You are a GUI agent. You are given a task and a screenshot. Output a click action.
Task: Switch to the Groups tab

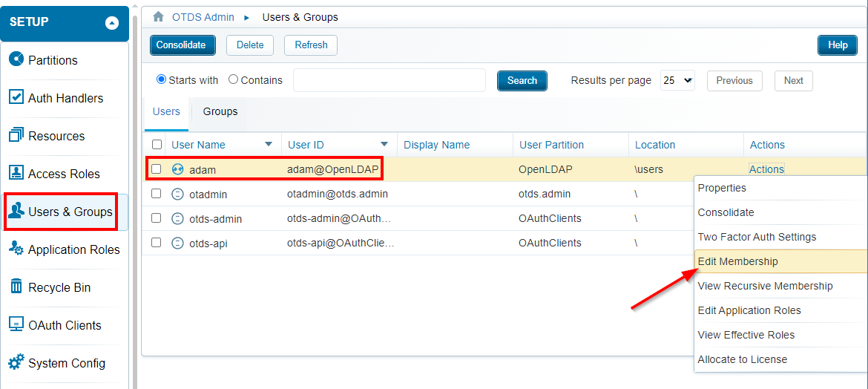point(220,111)
